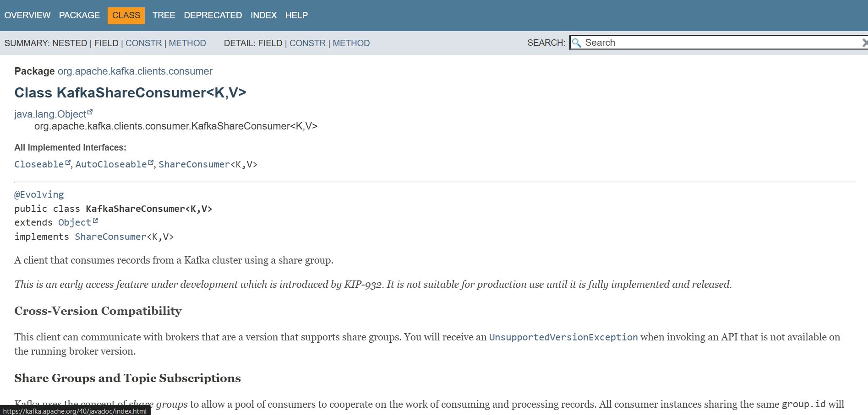This screenshot has height=415, width=868.
Task: Open the HELP page
Action: [x=296, y=15]
